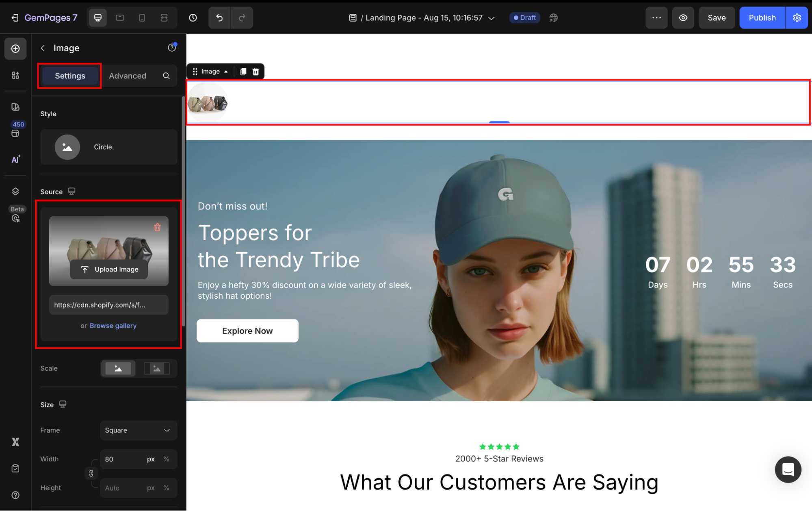Viewport: 812px width, 511px height.
Task: Switch to tablet device view
Action: pyautogui.click(x=120, y=18)
